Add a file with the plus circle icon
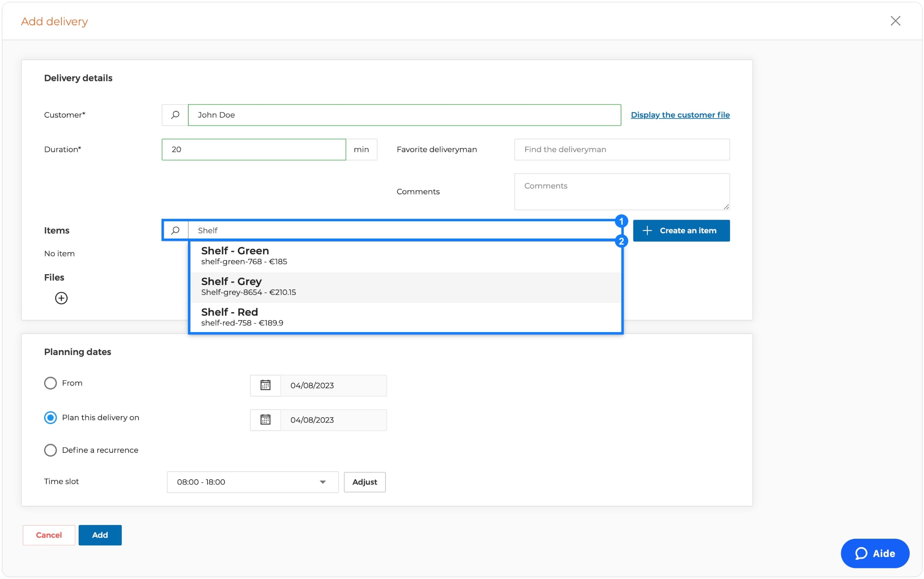This screenshot has height=579, width=924. 61,298
